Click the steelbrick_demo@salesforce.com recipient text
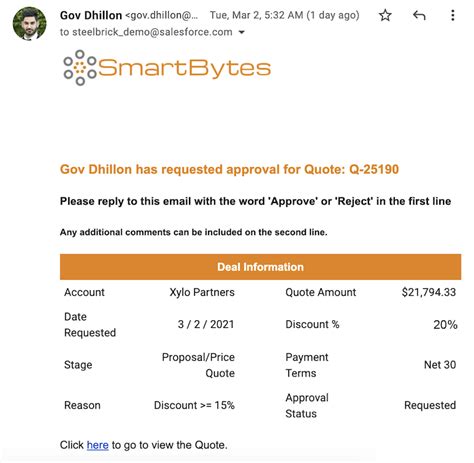 point(152,32)
